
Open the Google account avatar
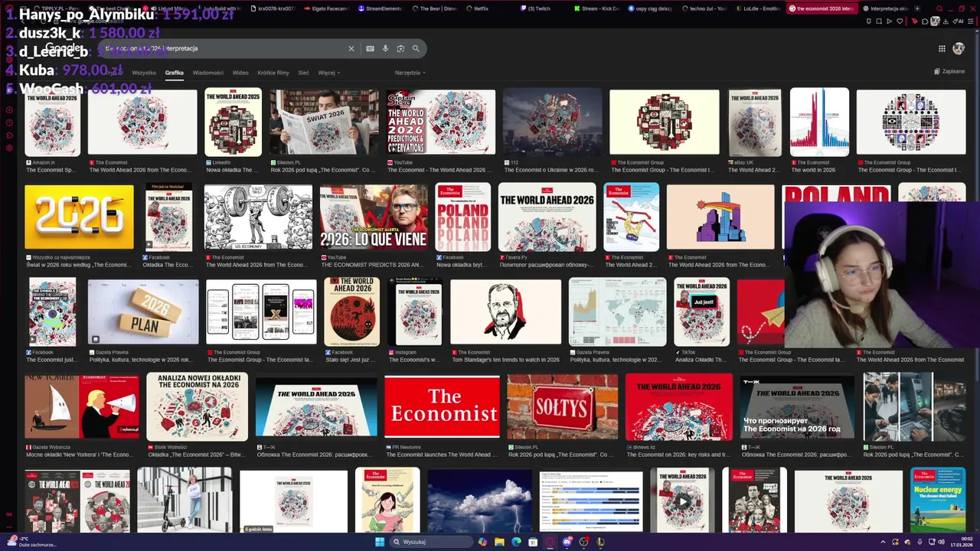click(x=959, y=48)
